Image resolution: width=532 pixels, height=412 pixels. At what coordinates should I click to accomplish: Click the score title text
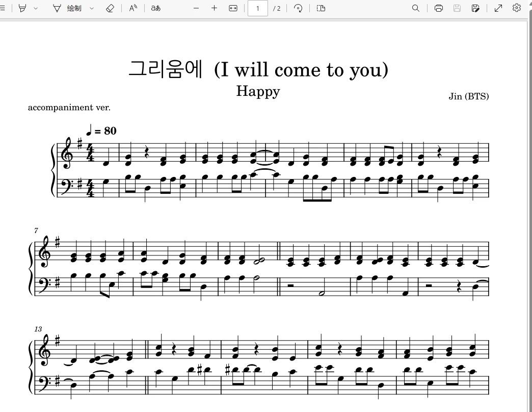[x=258, y=69]
